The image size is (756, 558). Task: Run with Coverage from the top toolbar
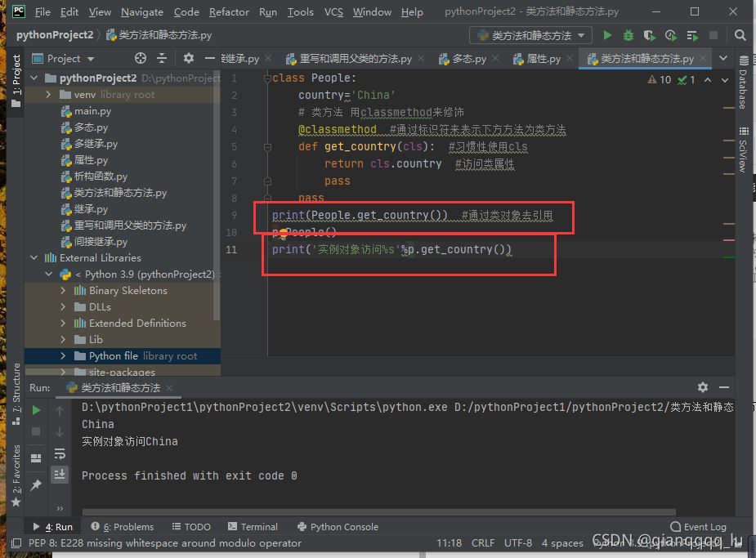point(650,36)
